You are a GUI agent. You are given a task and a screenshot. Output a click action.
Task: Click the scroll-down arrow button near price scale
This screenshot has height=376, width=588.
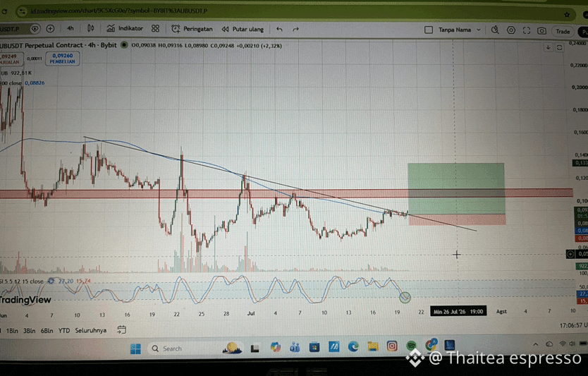(x=549, y=47)
